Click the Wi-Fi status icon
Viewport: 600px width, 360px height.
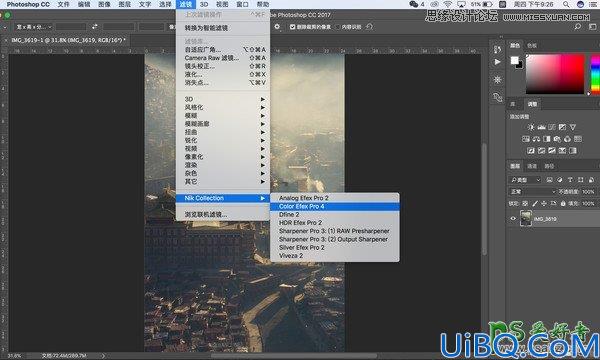(x=447, y=4)
